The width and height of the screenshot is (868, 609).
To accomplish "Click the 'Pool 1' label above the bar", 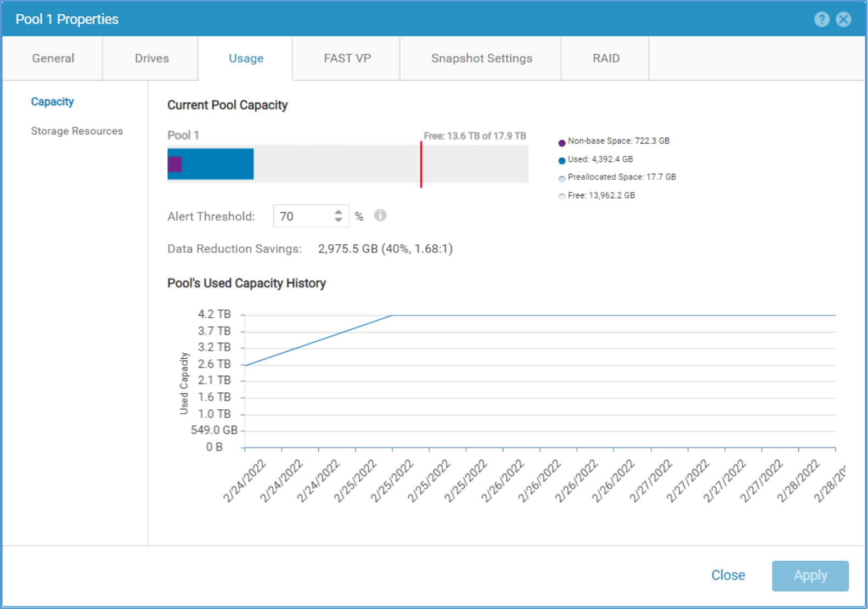I will click(183, 135).
